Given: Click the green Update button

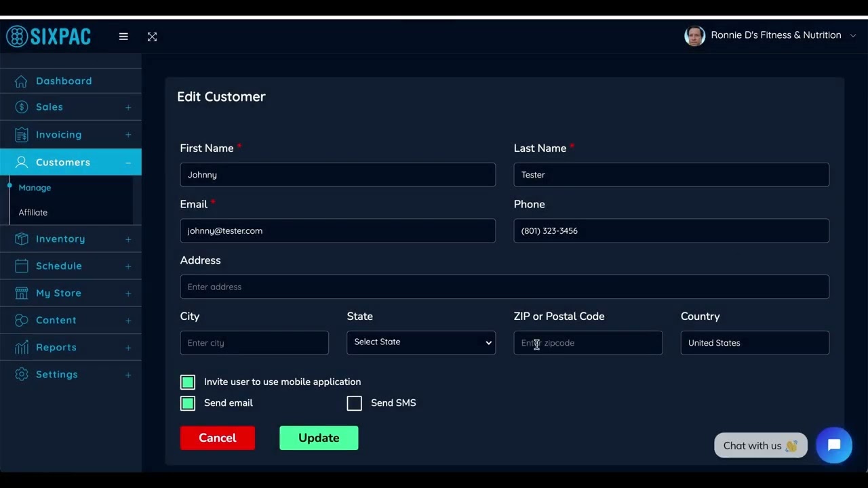Looking at the screenshot, I should (x=319, y=438).
